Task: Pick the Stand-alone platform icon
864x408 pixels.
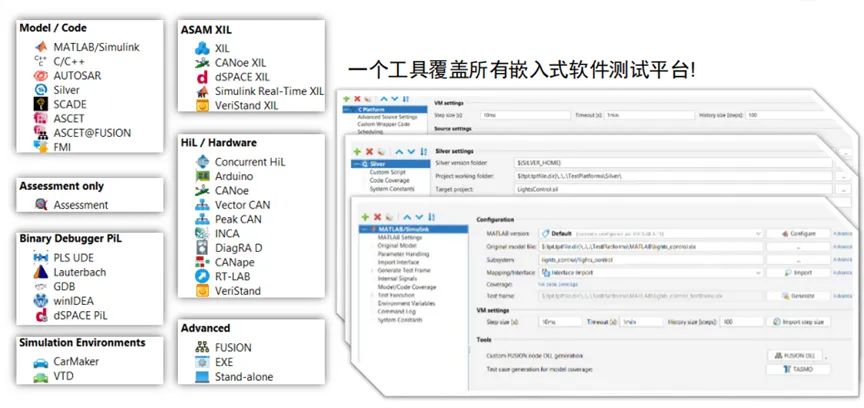Action: click(203, 377)
